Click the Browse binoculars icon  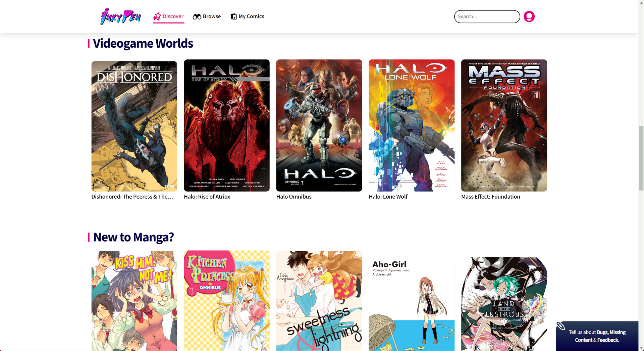[197, 16]
